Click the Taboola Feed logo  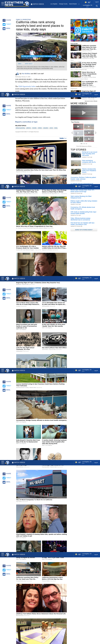point(63,138)
